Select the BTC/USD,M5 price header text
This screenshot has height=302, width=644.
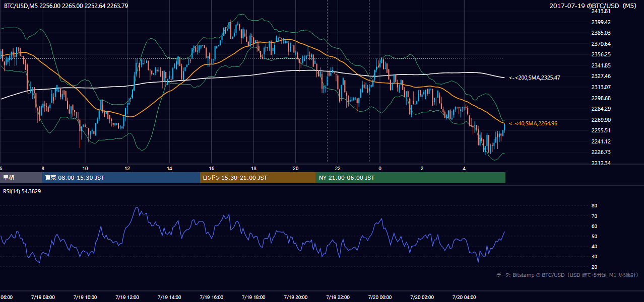click(x=66, y=6)
